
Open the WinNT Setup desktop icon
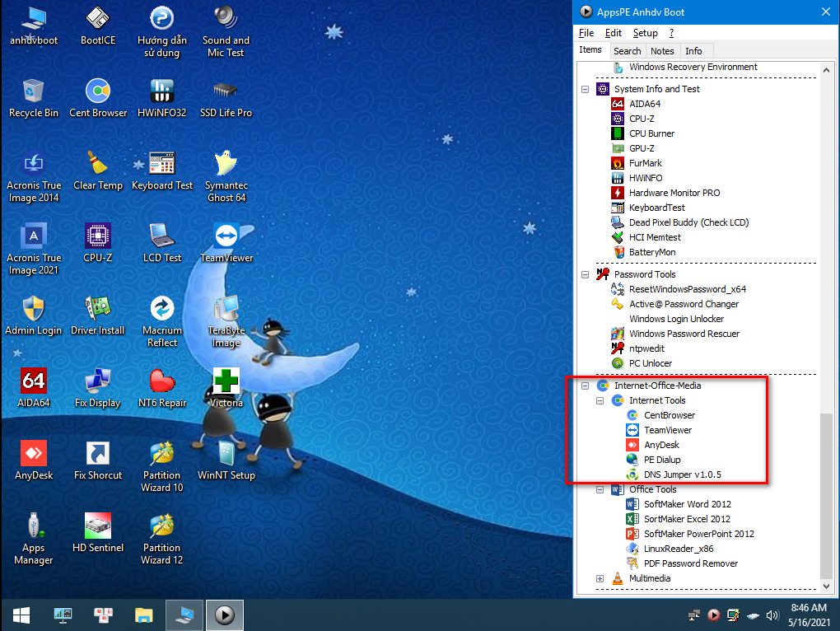(x=226, y=460)
